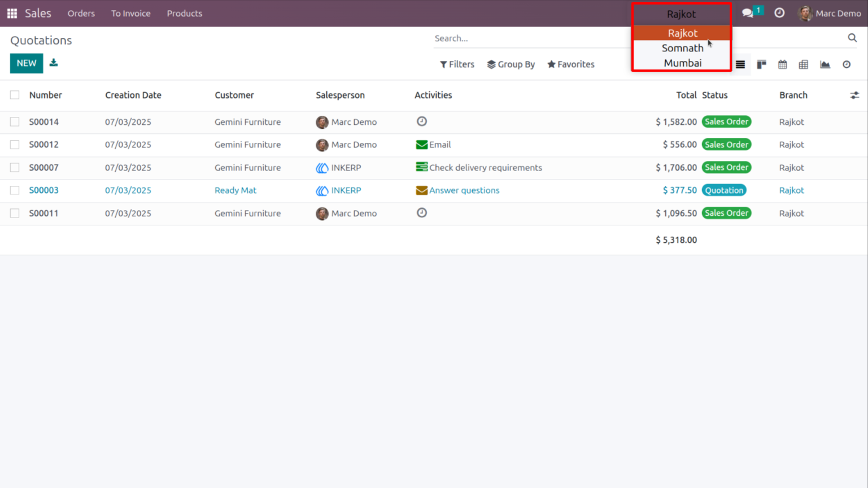Choose Somnath from branch dropdown
The height and width of the screenshot is (488, 868).
tap(682, 48)
